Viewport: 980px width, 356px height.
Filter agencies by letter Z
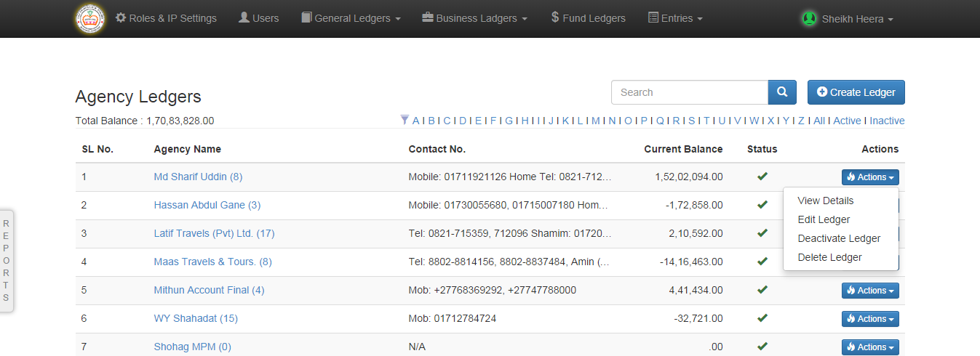[x=801, y=121]
